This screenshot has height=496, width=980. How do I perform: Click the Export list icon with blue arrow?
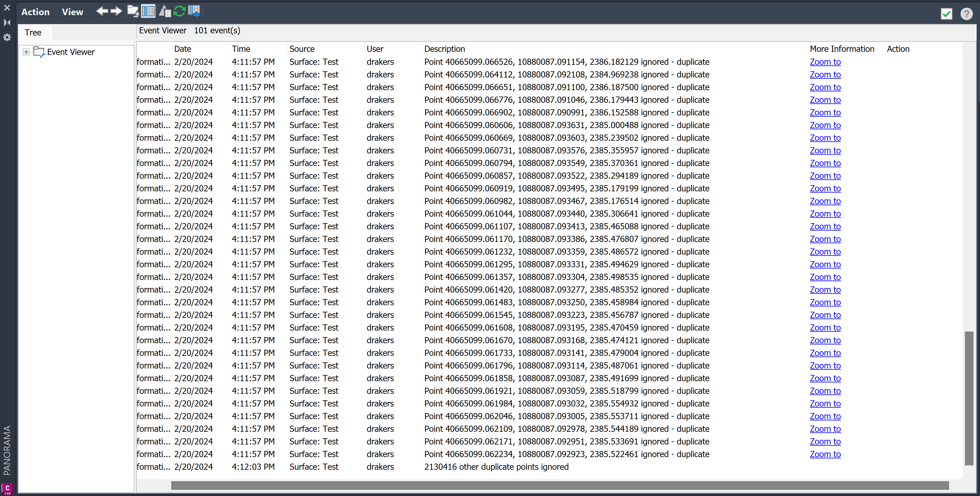tap(194, 11)
